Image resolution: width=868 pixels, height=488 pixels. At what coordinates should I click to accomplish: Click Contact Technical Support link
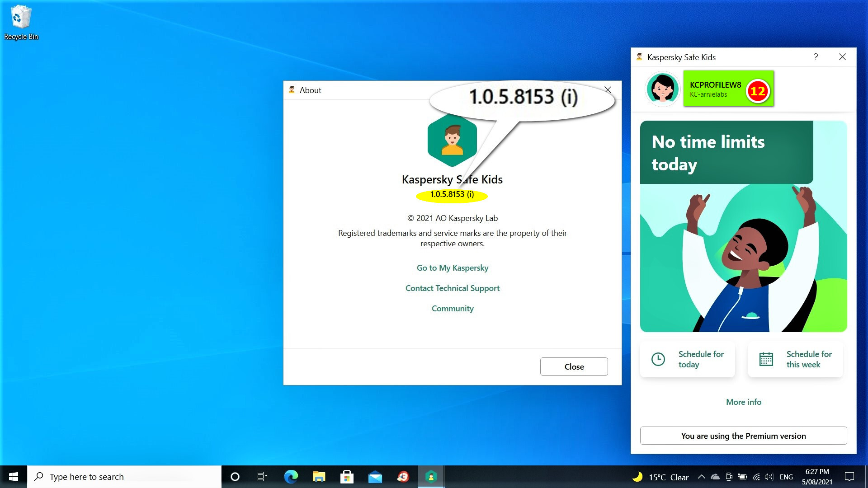[x=452, y=288]
